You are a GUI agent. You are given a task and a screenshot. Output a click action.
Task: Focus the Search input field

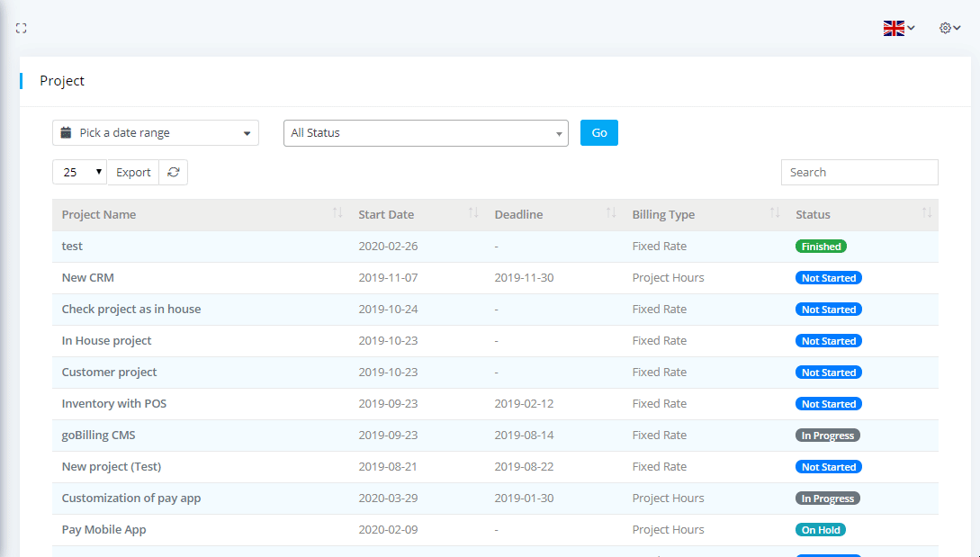coord(859,172)
